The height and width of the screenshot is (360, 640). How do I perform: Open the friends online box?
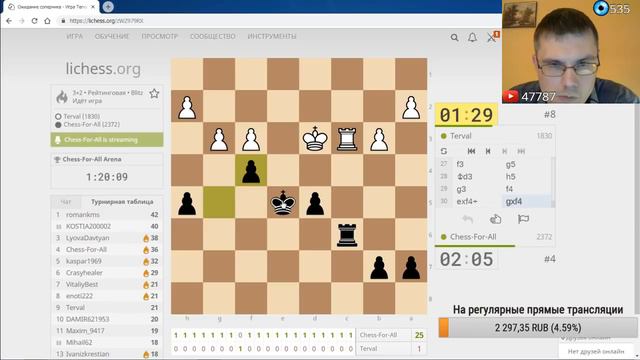(x=596, y=351)
